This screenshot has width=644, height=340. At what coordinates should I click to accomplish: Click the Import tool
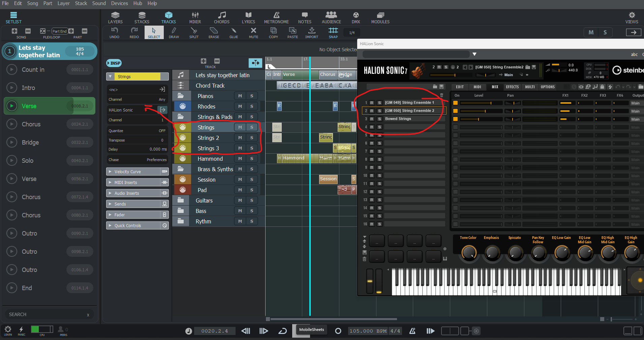click(x=312, y=33)
